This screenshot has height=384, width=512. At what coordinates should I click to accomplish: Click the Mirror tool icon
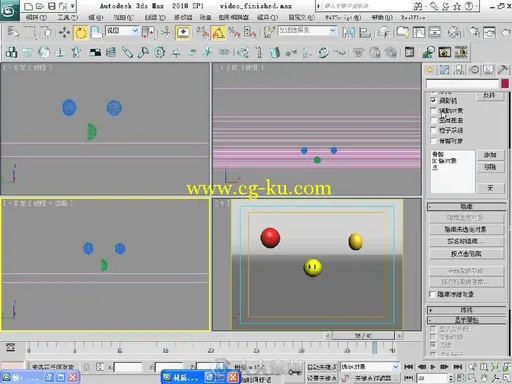[x=349, y=32]
